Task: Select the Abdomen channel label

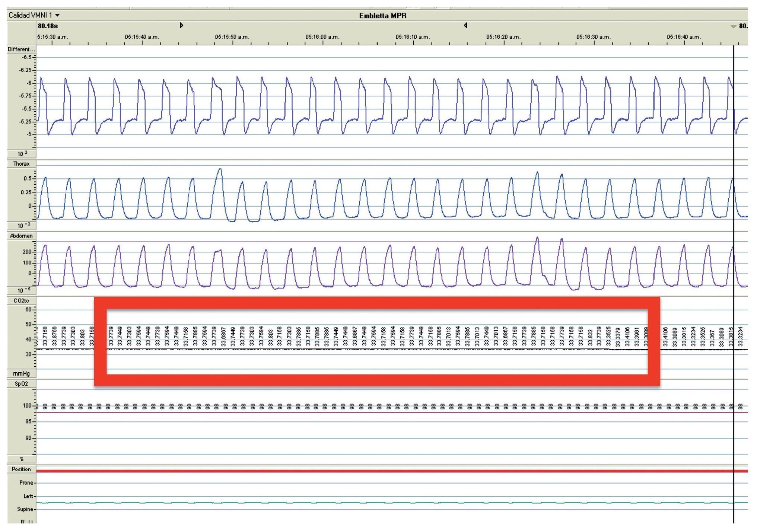Action: click(x=21, y=236)
